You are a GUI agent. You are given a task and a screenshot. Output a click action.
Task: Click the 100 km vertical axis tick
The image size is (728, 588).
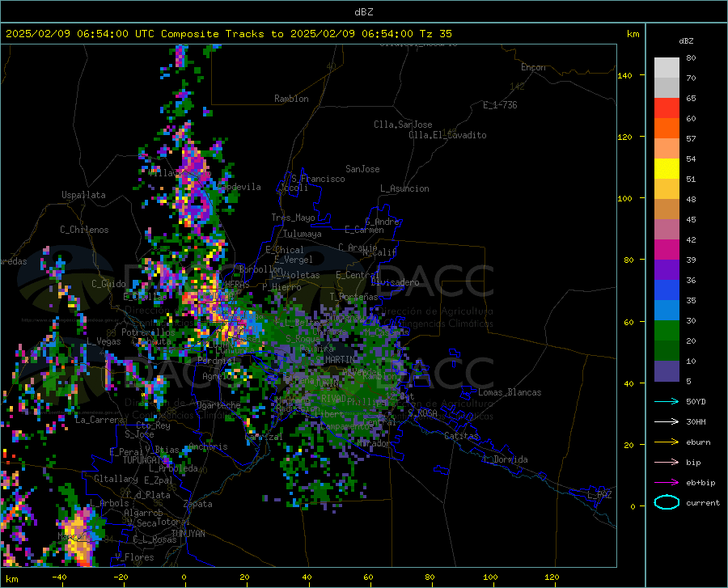pyautogui.click(x=624, y=199)
